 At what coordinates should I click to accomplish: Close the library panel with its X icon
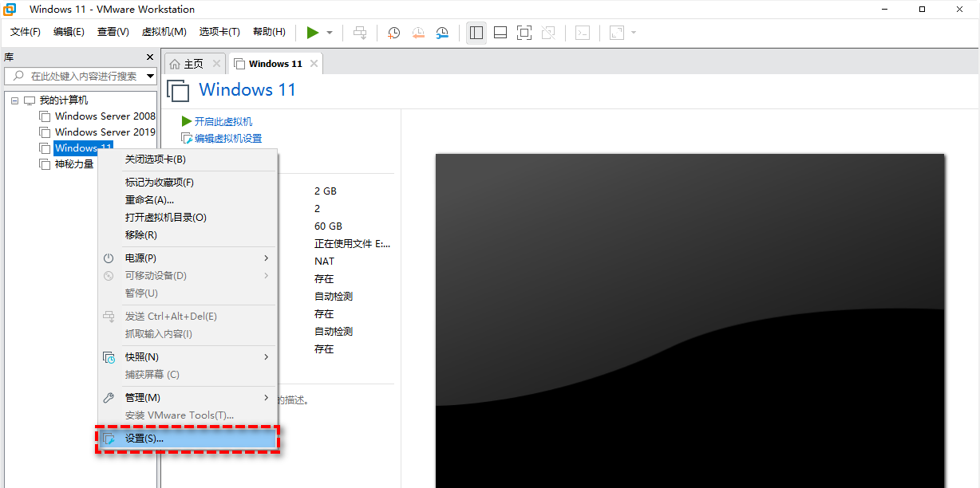coord(149,57)
